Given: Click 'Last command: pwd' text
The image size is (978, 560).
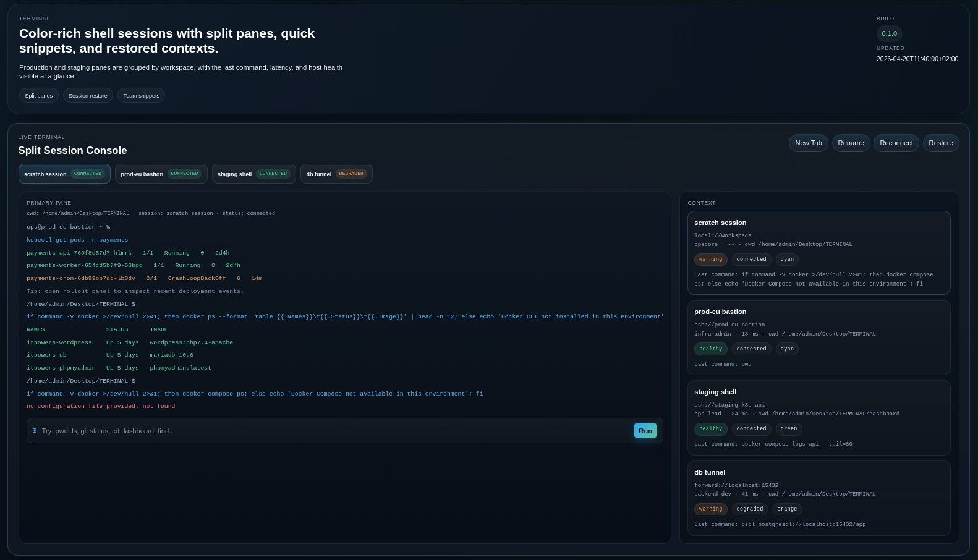Looking at the screenshot, I should 723,365.
